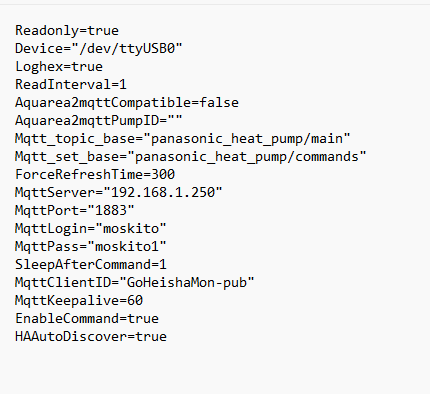
Task: Click the Loghex=true setting
Action: pyautogui.click(x=59, y=67)
